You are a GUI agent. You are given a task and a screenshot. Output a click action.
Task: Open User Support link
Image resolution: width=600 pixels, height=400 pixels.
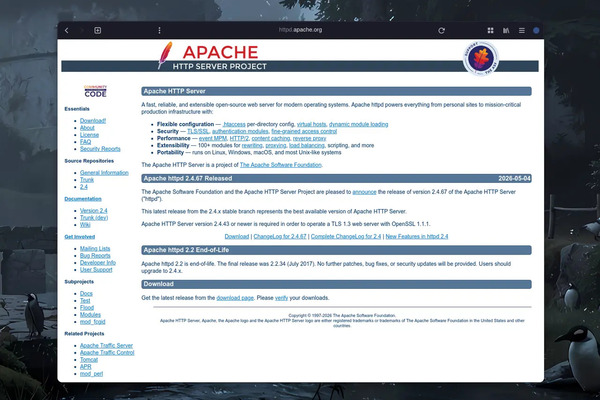tap(96, 269)
